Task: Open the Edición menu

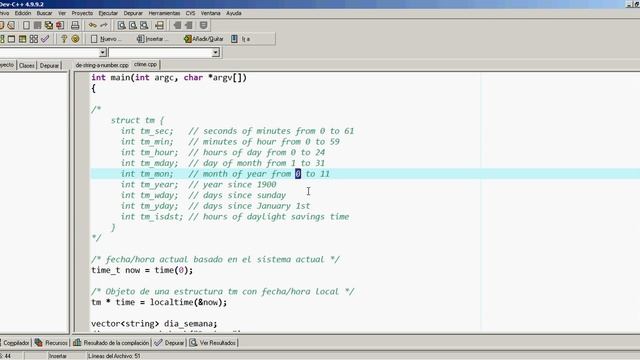Action: (23, 13)
